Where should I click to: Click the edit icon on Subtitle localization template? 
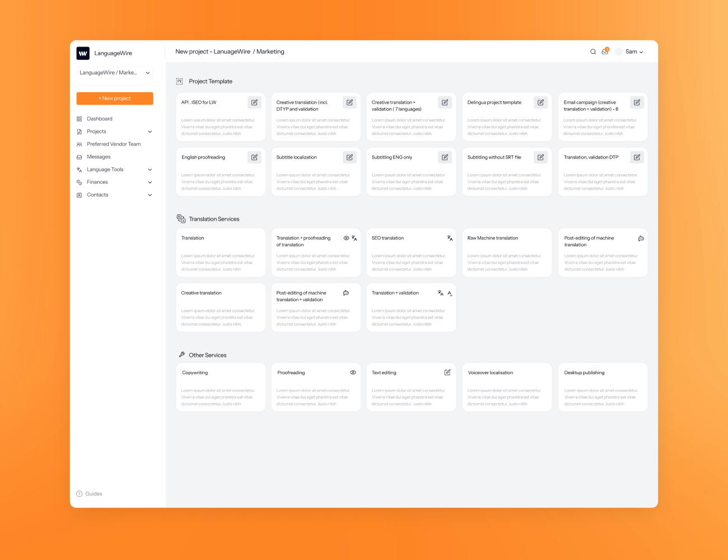[x=349, y=157]
